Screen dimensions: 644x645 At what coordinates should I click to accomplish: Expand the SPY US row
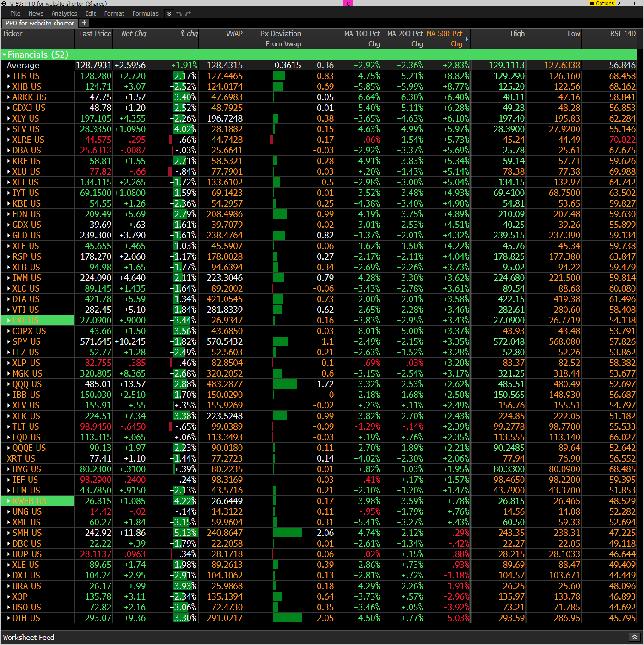tap(8, 341)
